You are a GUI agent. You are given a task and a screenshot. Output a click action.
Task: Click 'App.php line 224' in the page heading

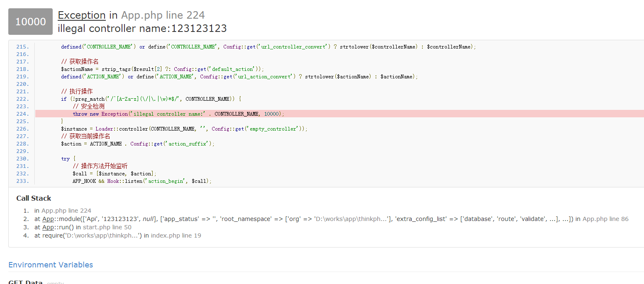click(x=163, y=15)
